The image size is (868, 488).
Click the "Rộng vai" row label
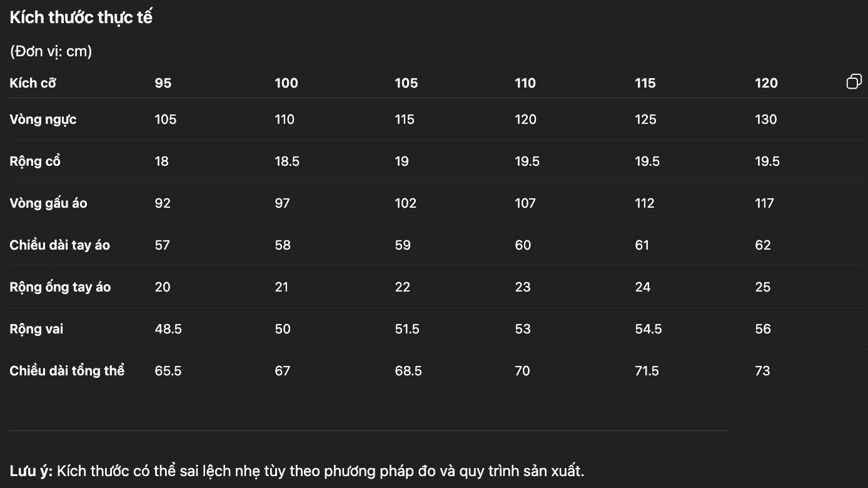pyautogui.click(x=36, y=329)
